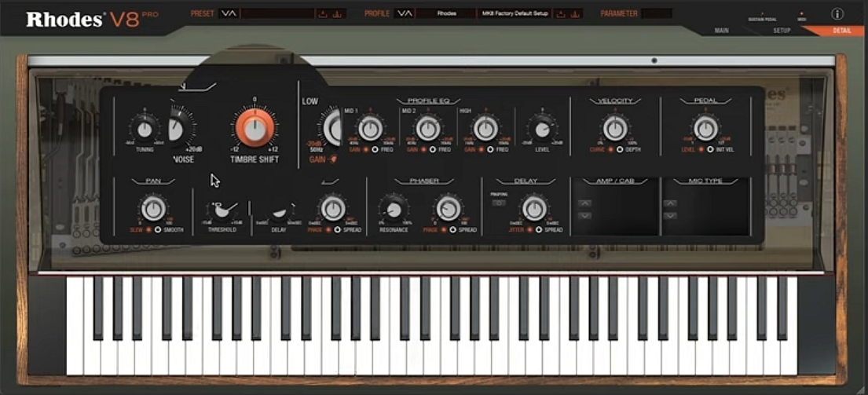Click the Profile download arrow icon
Screen dimensions: 868x395
point(576,14)
